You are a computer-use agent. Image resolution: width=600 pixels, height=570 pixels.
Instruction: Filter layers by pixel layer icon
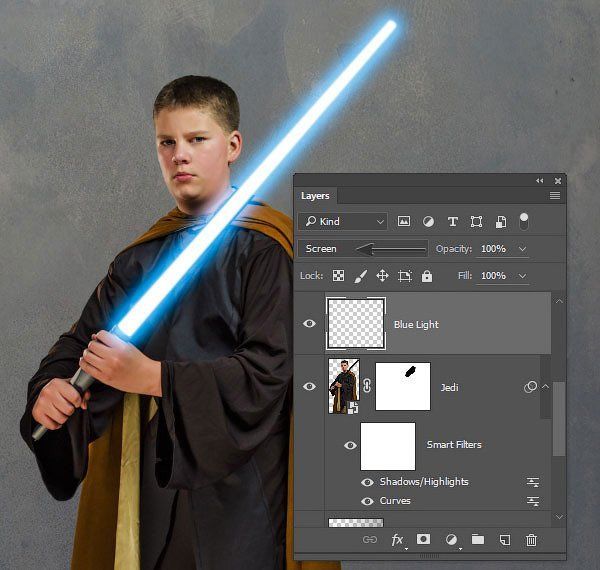click(404, 221)
